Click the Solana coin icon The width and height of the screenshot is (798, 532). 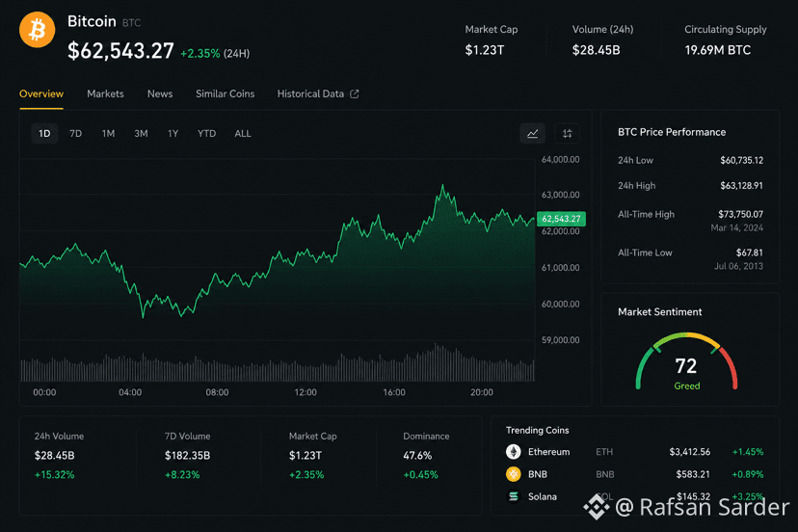[513, 495]
